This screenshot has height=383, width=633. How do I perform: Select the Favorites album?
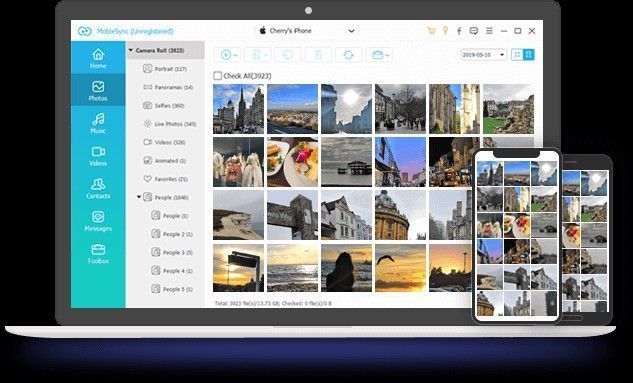tap(166, 179)
